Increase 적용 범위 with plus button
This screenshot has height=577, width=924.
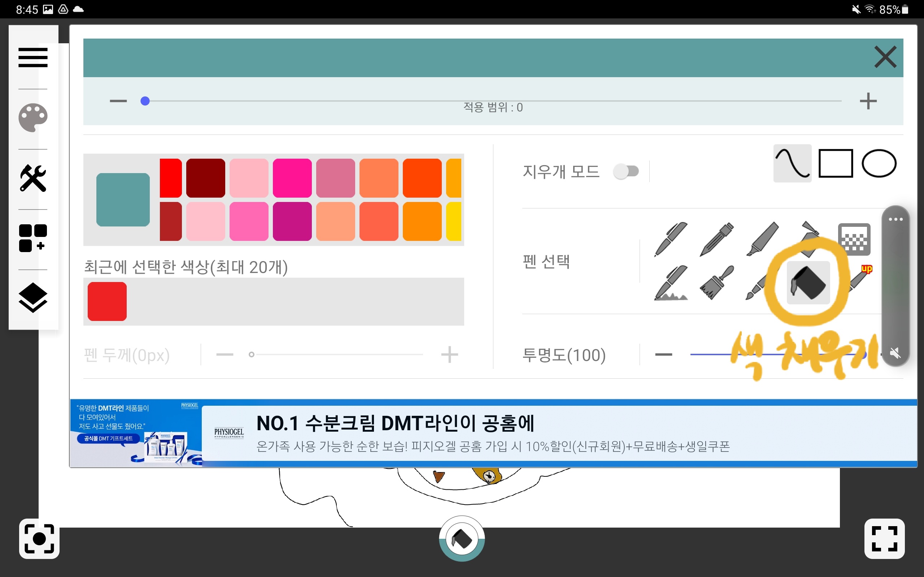click(868, 101)
